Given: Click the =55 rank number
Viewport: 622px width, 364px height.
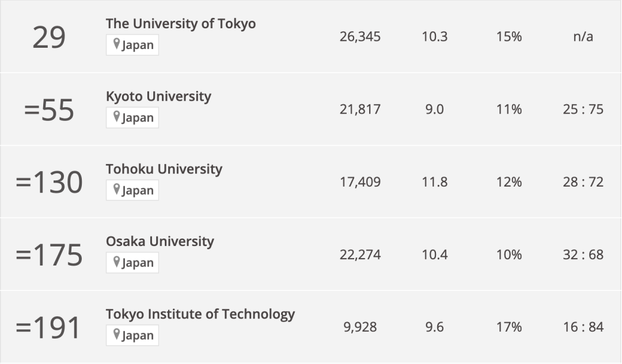Looking at the screenshot, I should pyautogui.click(x=49, y=110).
